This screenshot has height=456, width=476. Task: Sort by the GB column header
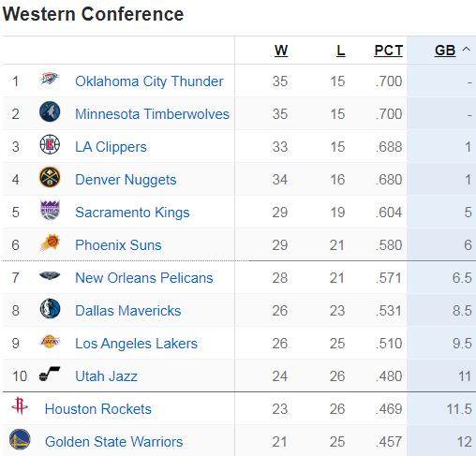[x=445, y=51]
